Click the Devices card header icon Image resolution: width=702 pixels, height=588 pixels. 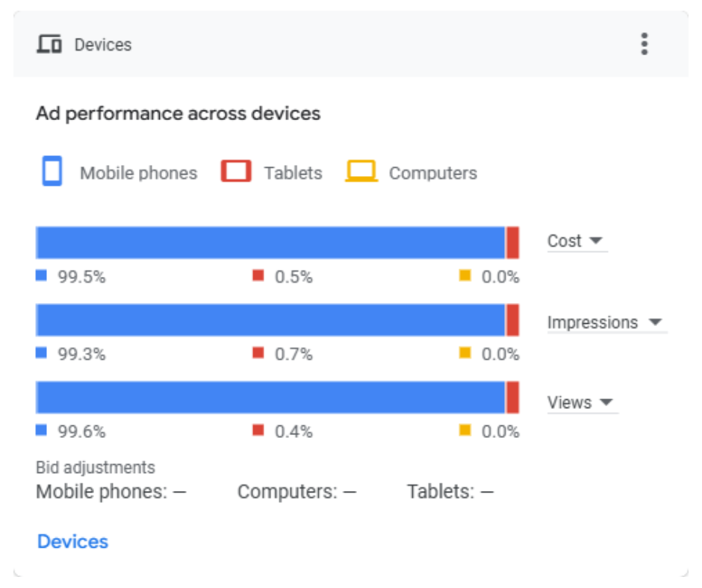(49, 45)
